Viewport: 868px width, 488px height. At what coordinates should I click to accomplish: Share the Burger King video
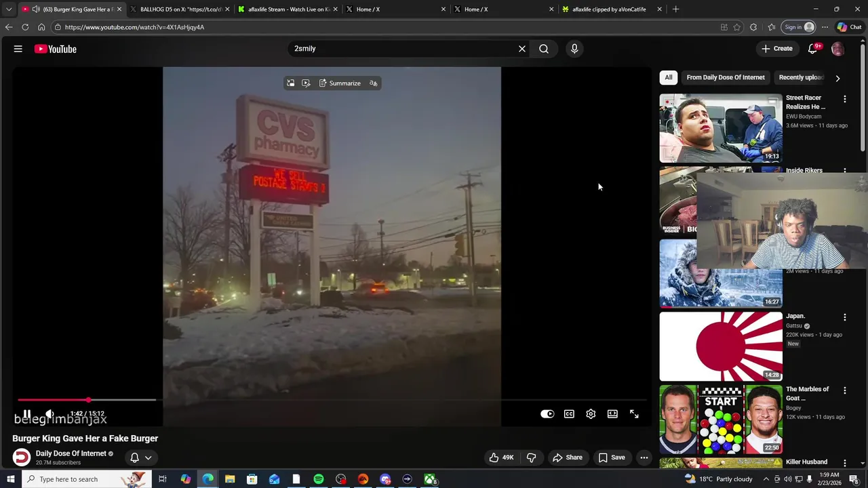point(568,457)
